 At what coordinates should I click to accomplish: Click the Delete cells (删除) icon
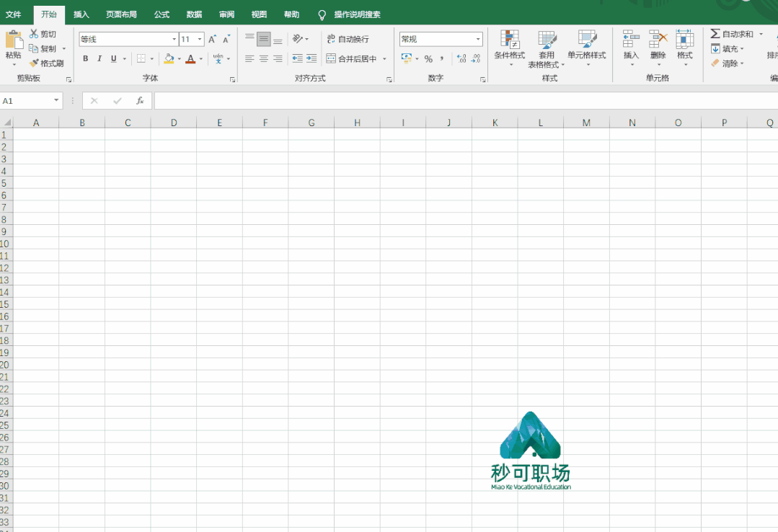click(x=658, y=39)
